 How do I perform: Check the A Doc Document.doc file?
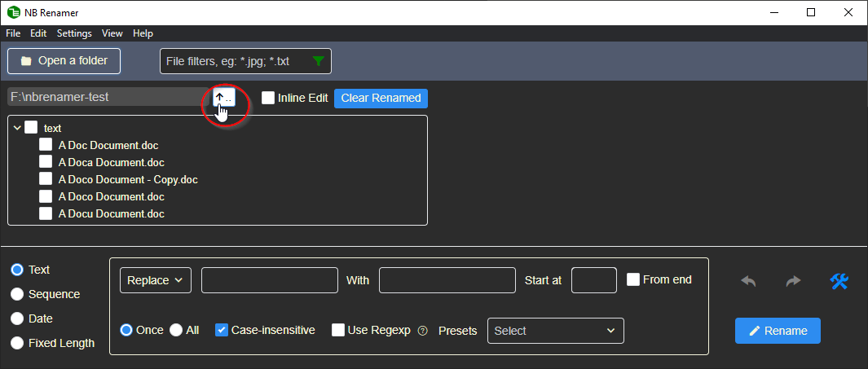[x=46, y=145]
